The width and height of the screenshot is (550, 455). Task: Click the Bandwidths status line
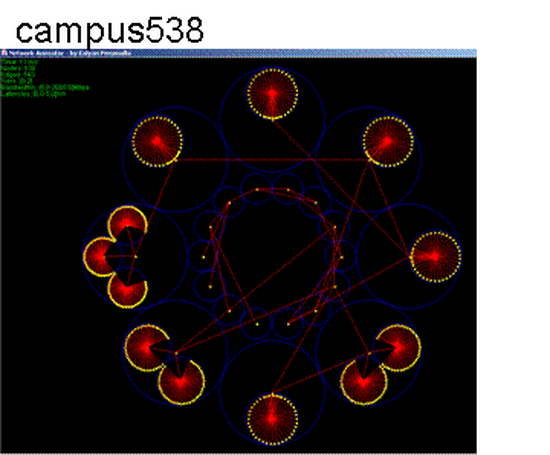pos(45,87)
